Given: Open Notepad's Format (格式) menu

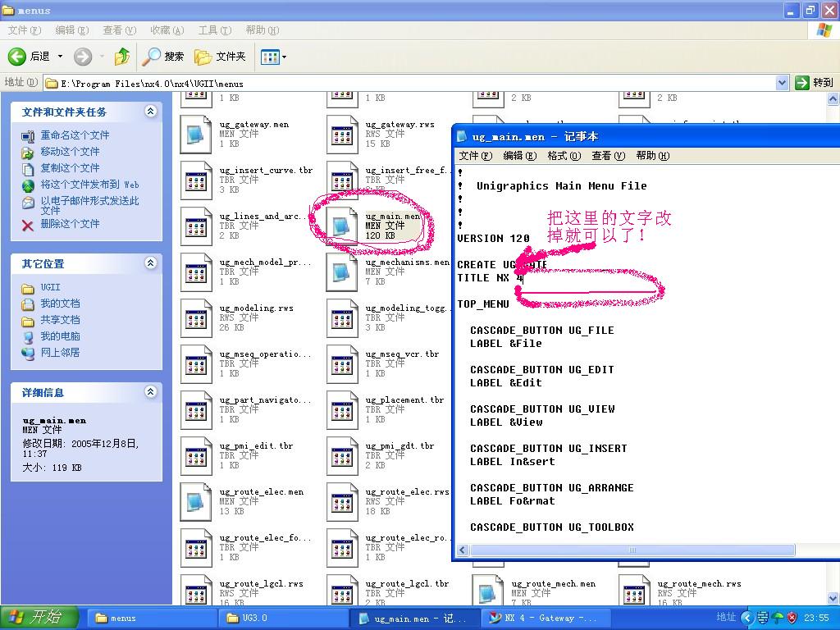Looking at the screenshot, I should tap(564, 155).
